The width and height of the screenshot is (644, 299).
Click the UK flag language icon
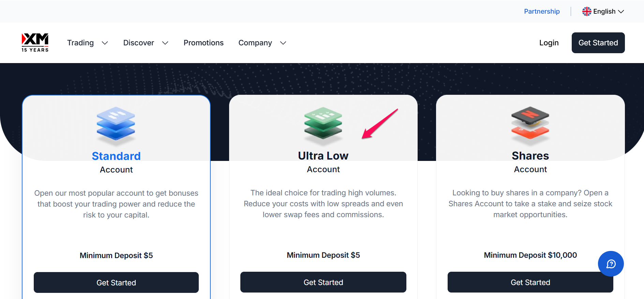point(587,11)
